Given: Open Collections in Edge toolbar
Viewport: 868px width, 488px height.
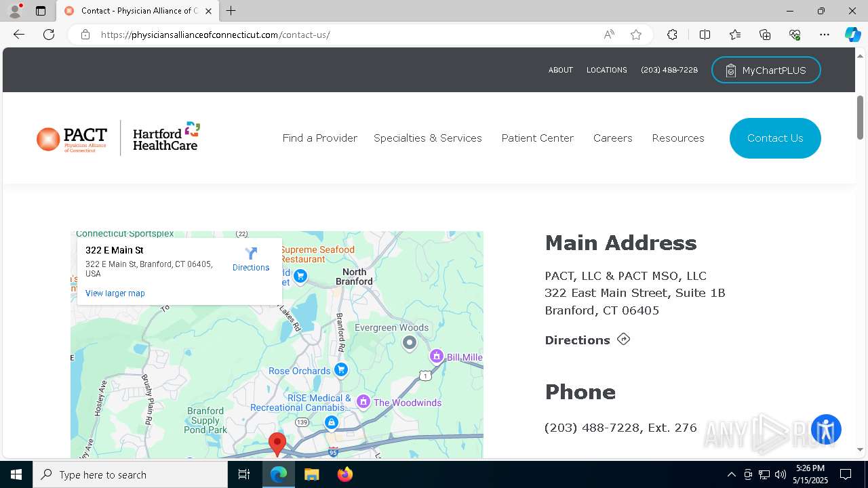Looking at the screenshot, I should click(765, 35).
